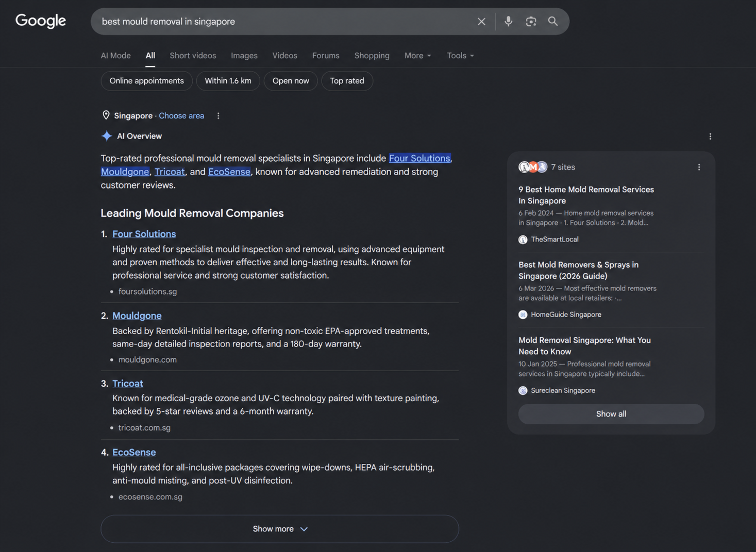Open AI Overview options three-dot menu
Image resolution: width=756 pixels, height=552 pixels.
click(710, 136)
